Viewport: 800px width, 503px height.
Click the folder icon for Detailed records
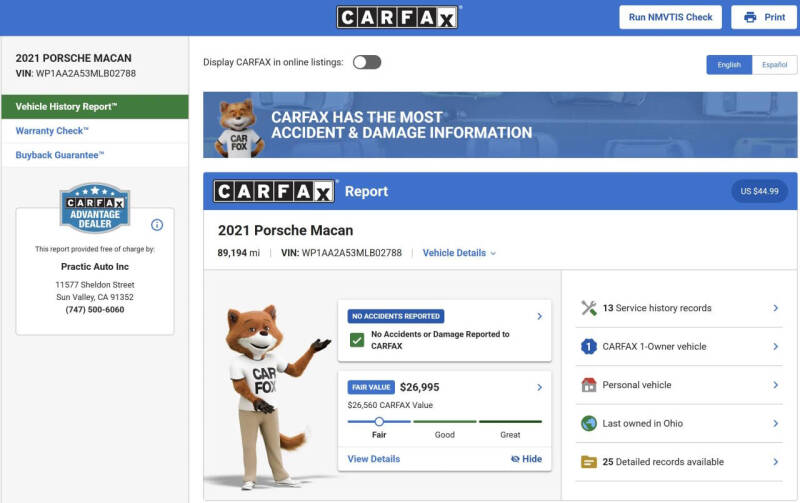point(589,462)
